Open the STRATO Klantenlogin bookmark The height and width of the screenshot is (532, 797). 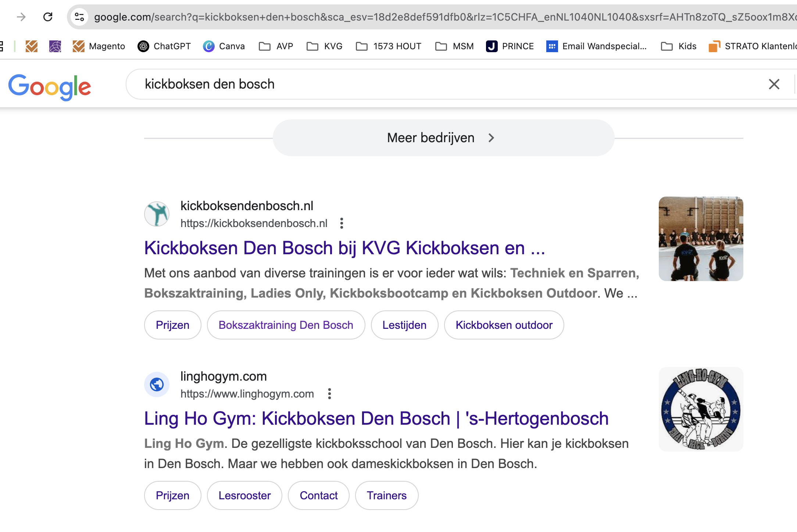click(753, 46)
